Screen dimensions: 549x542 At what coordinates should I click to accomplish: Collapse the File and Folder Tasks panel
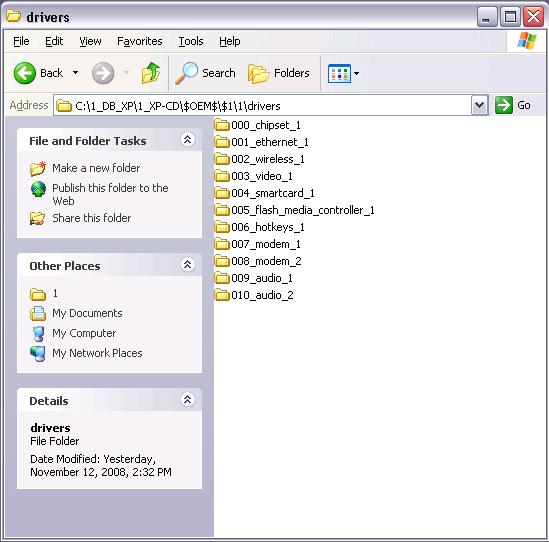point(187,139)
